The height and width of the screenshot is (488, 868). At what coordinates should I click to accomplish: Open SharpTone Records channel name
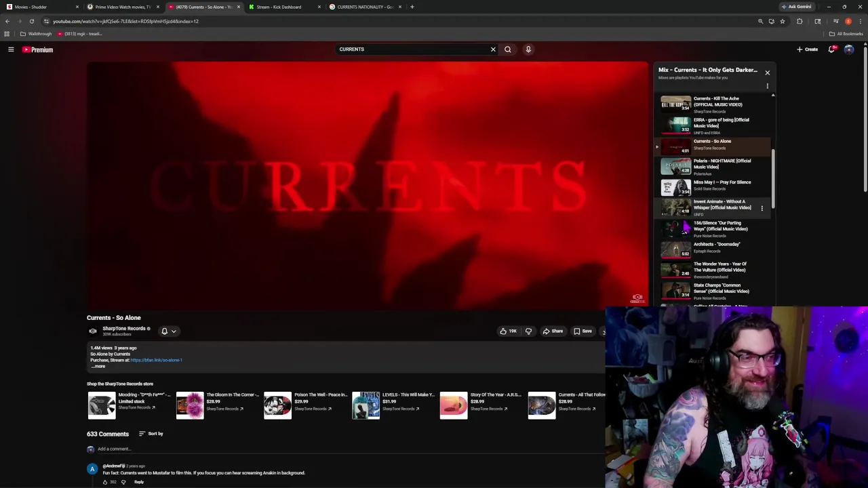pos(123,329)
